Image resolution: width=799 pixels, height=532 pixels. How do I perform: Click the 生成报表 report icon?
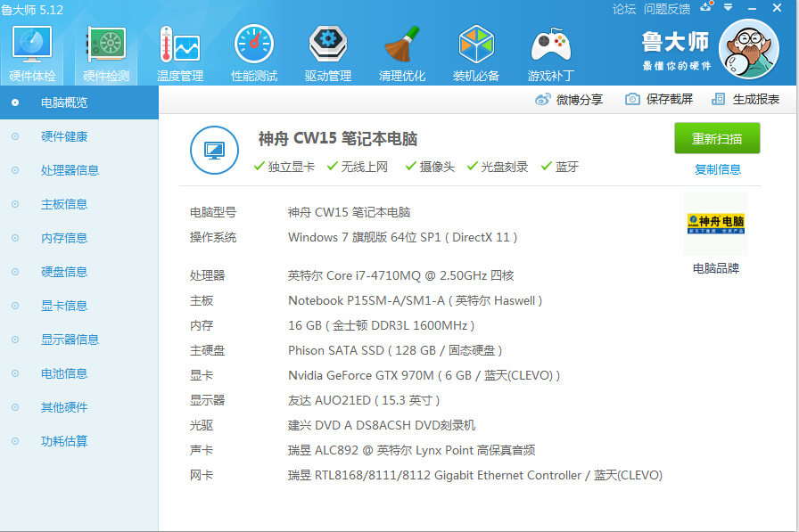[x=718, y=99]
